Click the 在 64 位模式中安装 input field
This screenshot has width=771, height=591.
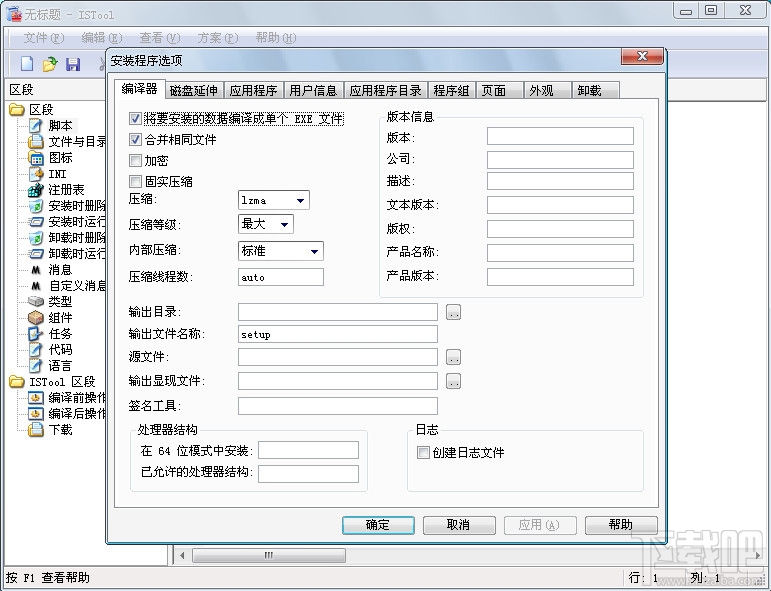tap(308, 450)
